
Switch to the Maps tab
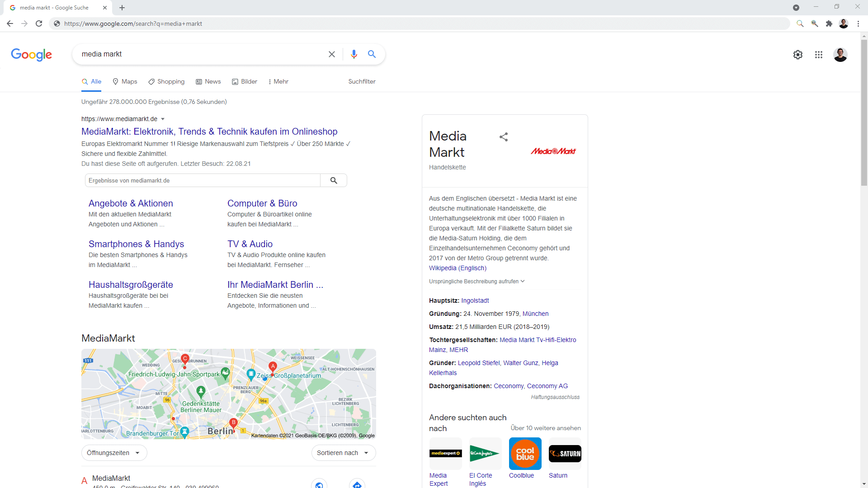pos(125,82)
